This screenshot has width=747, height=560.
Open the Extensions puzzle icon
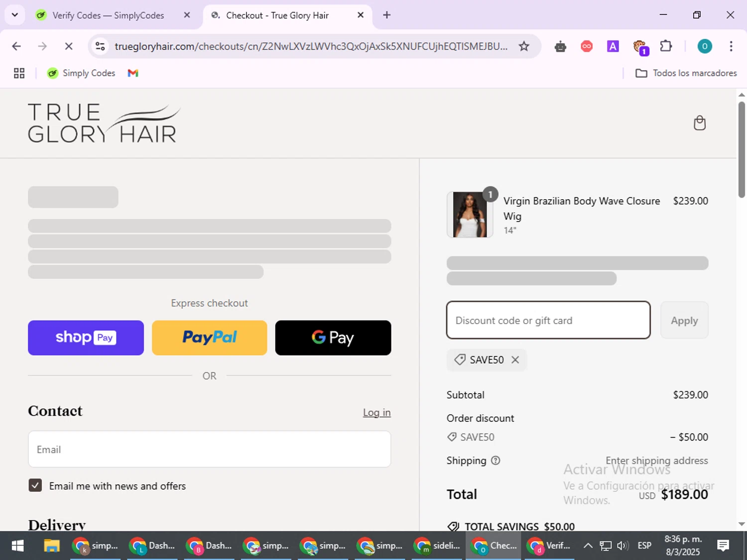[666, 46]
